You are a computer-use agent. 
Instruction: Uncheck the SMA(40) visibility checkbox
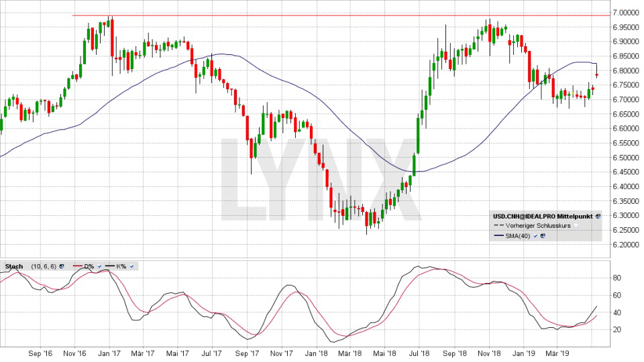coord(535,236)
